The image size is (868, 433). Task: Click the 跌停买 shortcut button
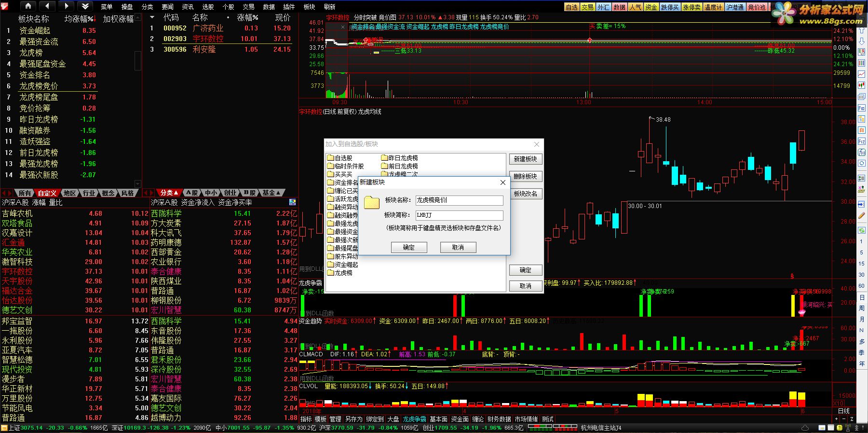pos(670,7)
